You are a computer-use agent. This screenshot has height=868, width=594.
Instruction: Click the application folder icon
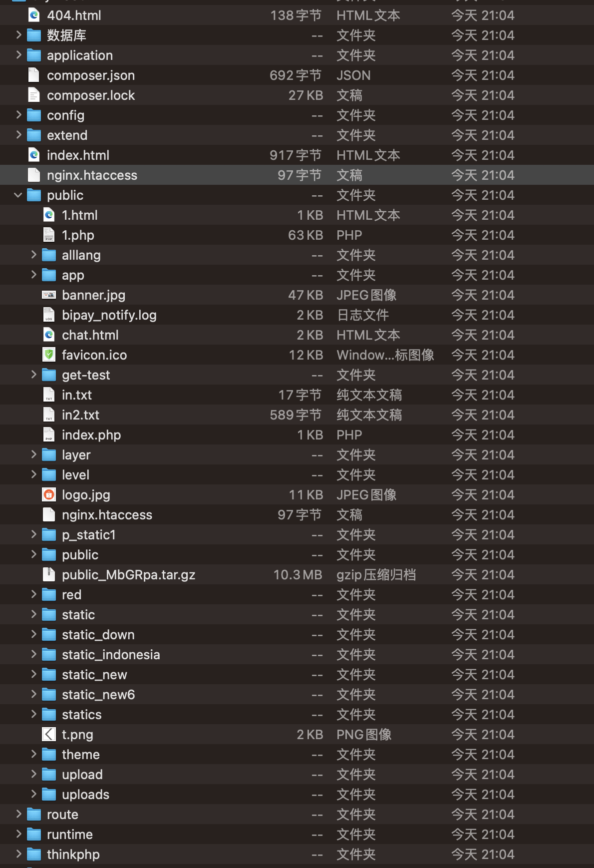(34, 55)
